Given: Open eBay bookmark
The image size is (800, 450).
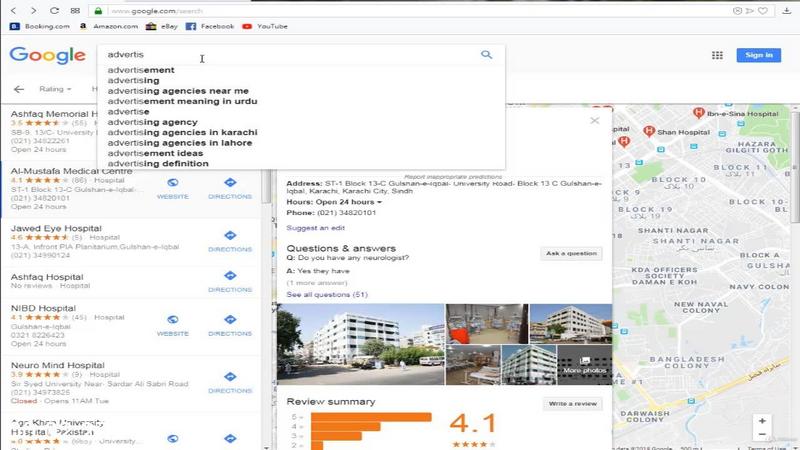Looking at the screenshot, I should pos(162,26).
